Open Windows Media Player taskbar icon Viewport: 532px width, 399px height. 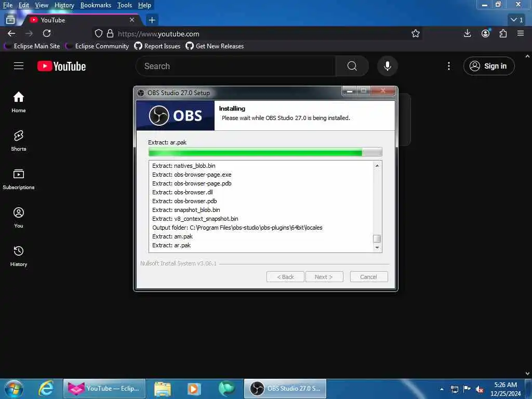194,389
